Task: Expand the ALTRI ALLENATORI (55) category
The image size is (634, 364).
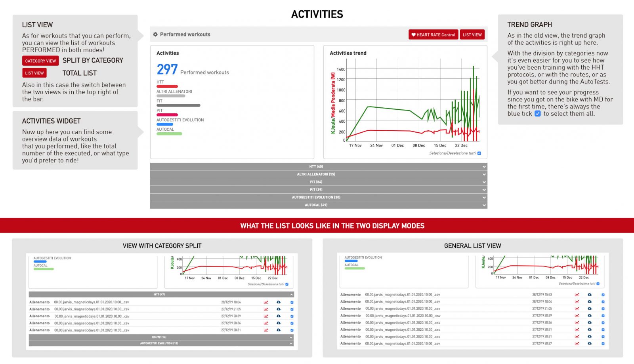Action: pyautogui.click(x=319, y=174)
